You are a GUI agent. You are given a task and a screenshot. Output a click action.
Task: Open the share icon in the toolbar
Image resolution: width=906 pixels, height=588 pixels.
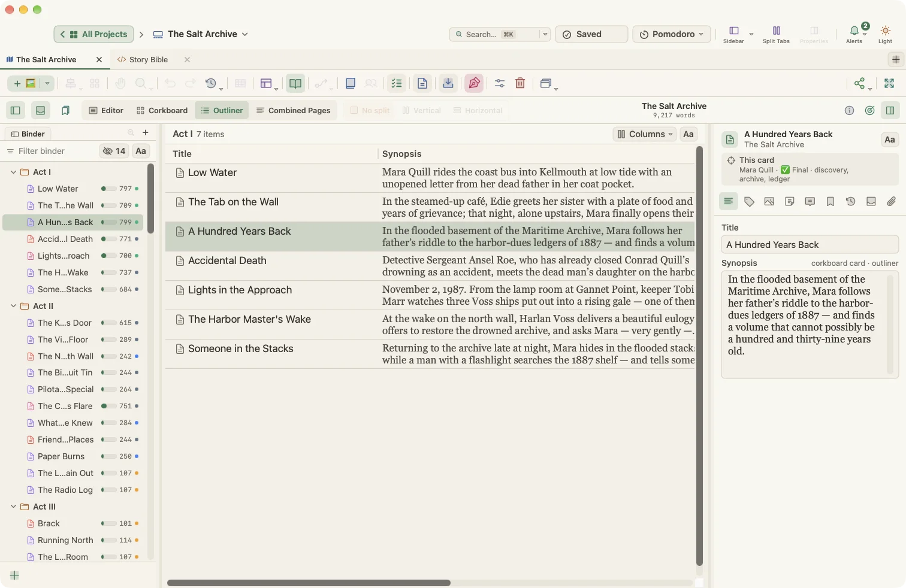[860, 83]
